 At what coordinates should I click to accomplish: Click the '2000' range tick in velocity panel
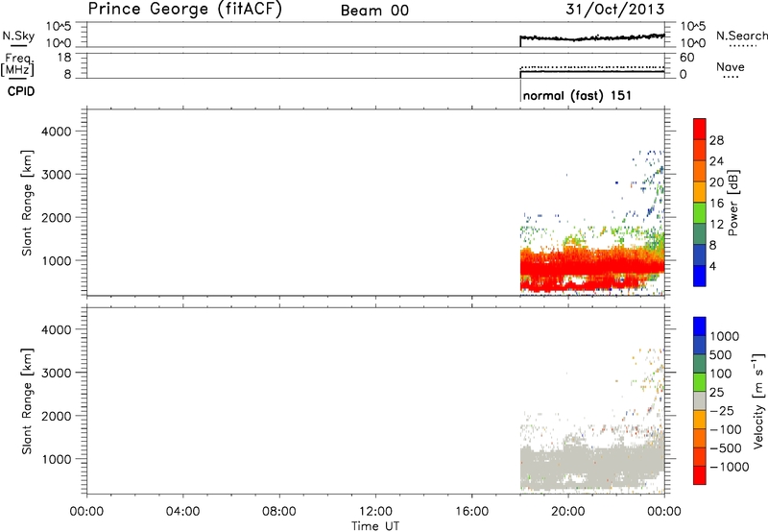pos(56,416)
